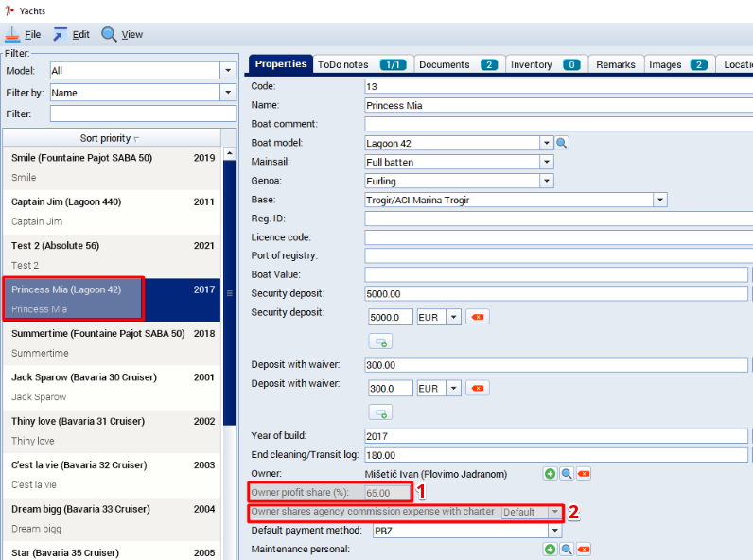Screen dimensions: 753x560
Task: Switch to the Images tab
Action: 678,65
